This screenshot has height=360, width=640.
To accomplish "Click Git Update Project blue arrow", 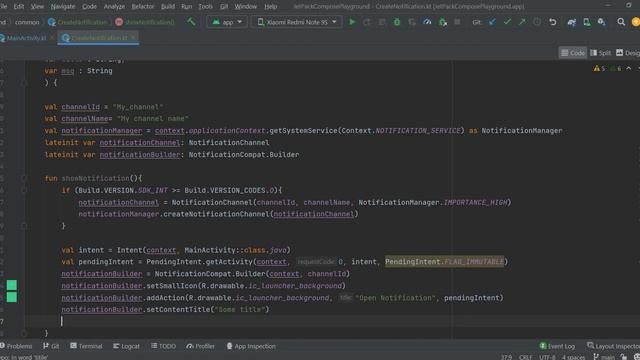I will [x=492, y=22].
